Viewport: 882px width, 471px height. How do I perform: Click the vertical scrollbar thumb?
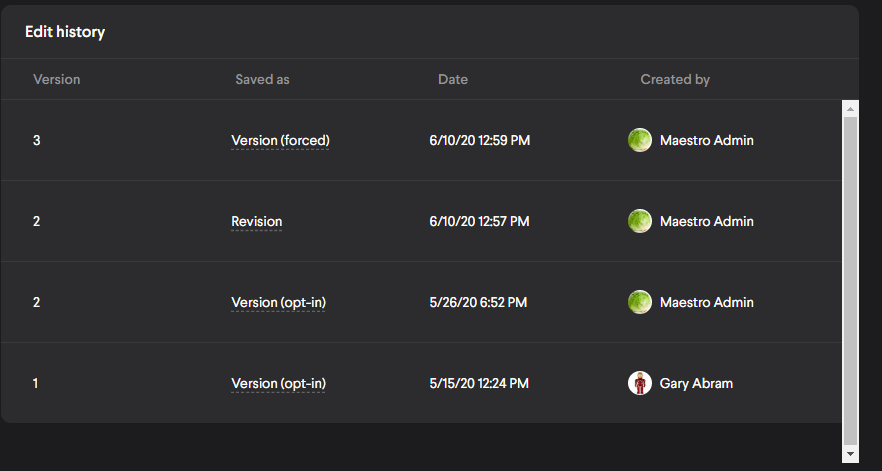click(x=850, y=280)
